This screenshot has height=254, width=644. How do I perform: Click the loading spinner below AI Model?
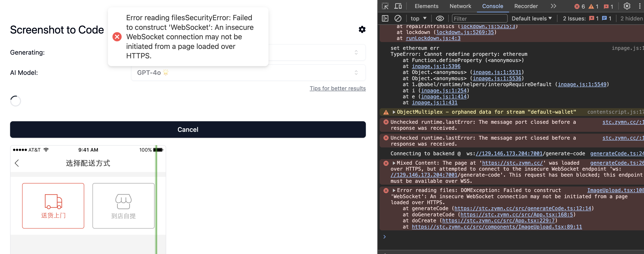pyautogui.click(x=16, y=101)
